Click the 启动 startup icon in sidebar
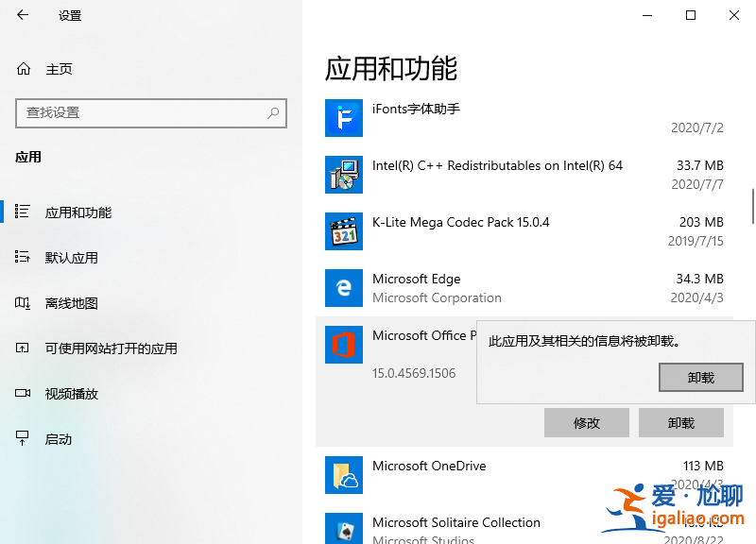The width and height of the screenshot is (756, 544). 26,438
